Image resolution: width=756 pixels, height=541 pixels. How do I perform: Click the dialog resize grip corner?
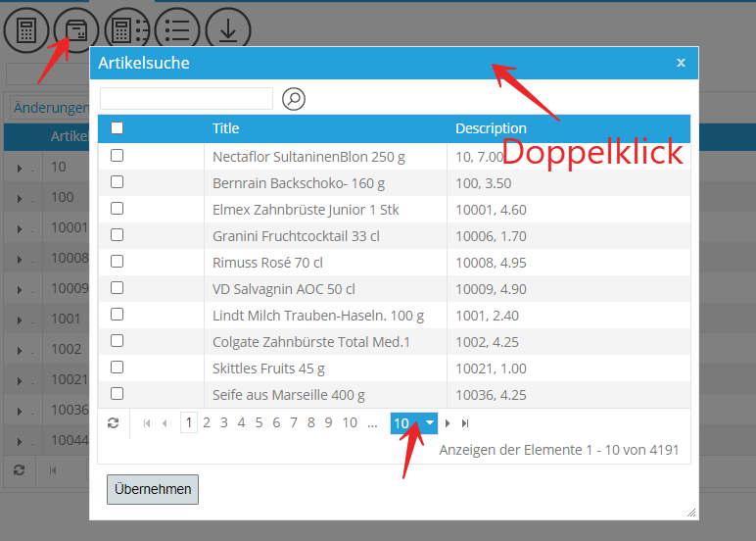coord(692,513)
